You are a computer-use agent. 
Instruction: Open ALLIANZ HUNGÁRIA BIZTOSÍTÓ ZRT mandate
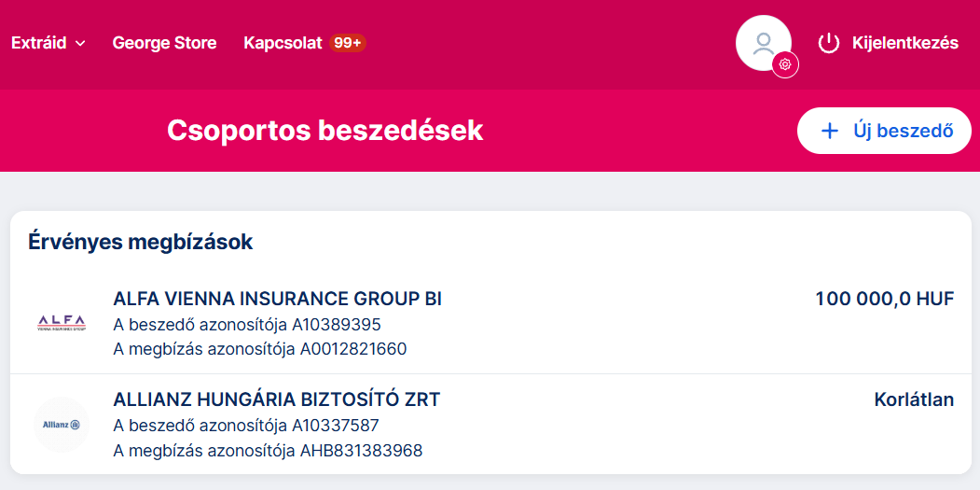[276, 399]
